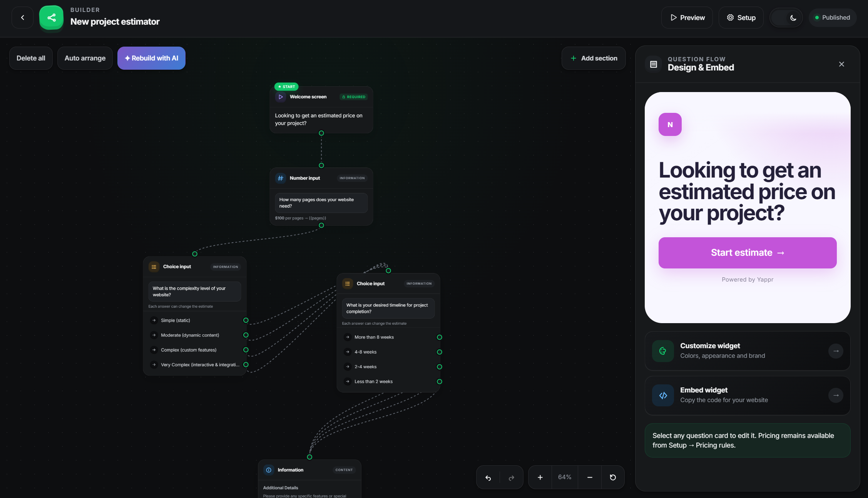Click the complexity Choice input top connector
The image size is (868, 498).
(195, 254)
